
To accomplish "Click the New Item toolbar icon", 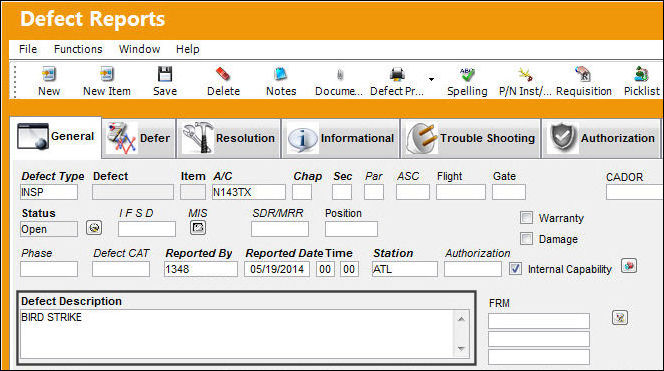I will coord(107,74).
